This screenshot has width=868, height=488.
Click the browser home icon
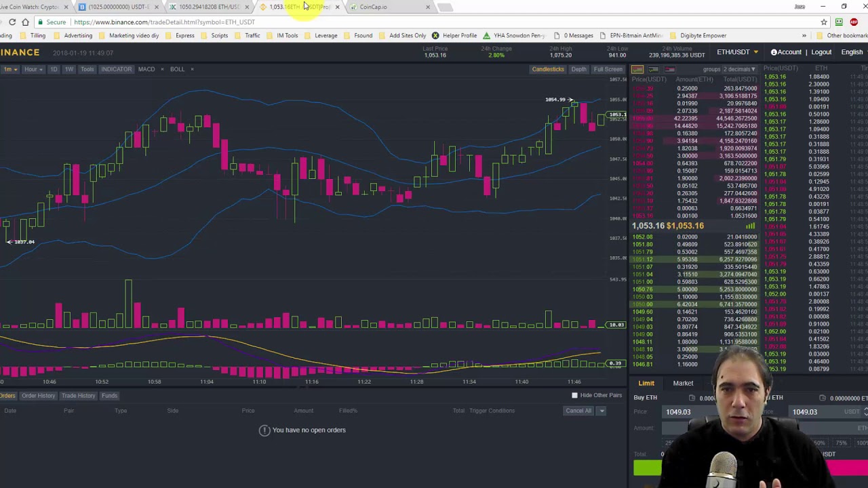[x=26, y=22]
